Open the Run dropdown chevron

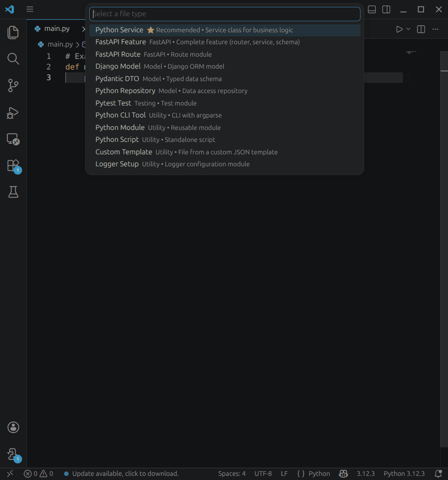[408, 29]
